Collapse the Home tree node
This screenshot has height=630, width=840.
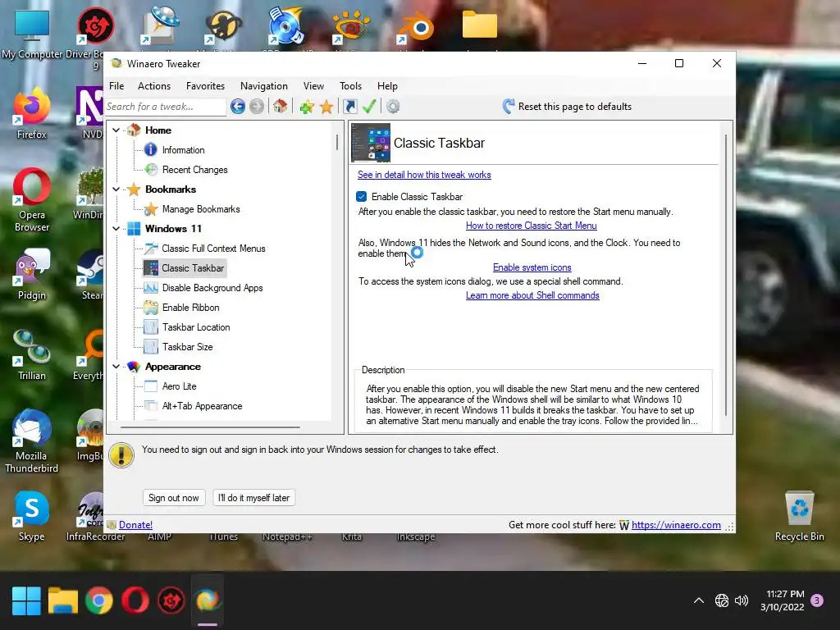[116, 130]
